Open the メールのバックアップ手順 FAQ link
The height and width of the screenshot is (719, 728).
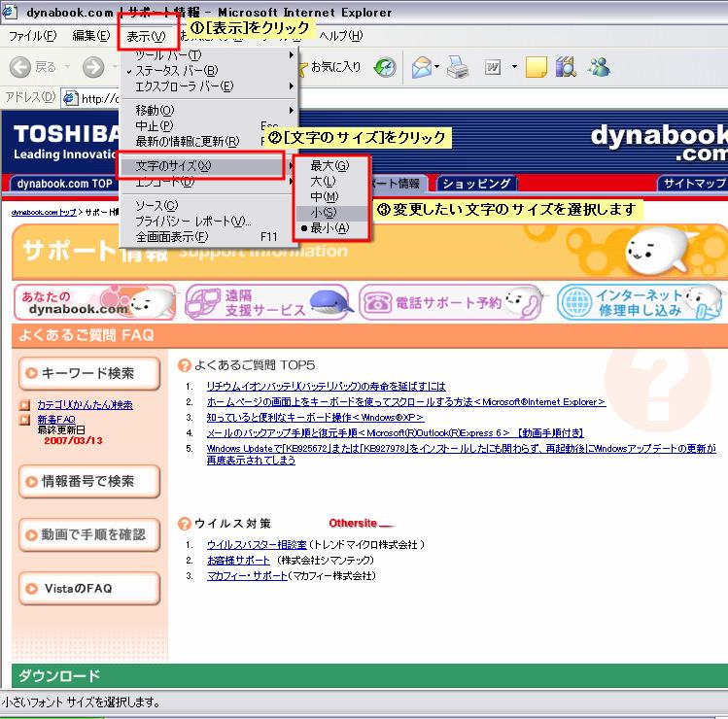[x=396, y=433]
